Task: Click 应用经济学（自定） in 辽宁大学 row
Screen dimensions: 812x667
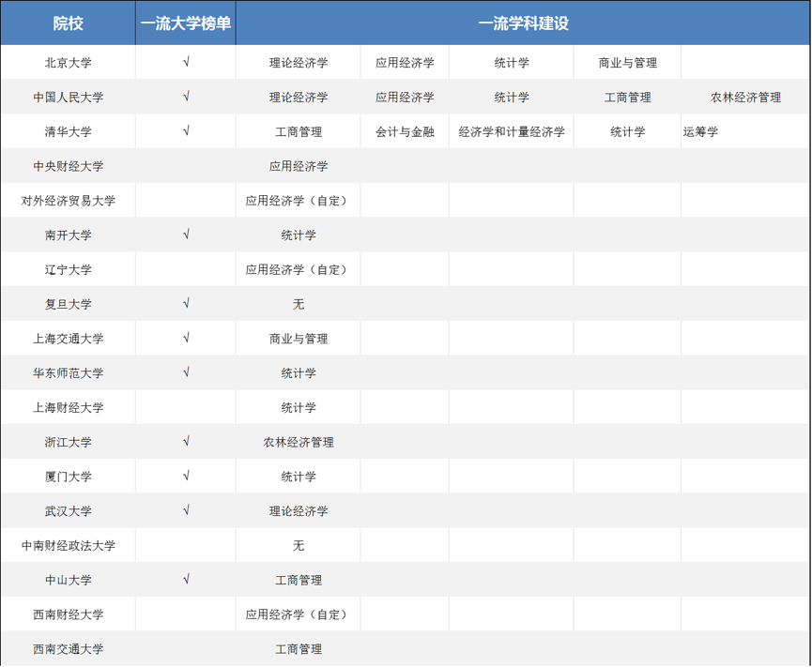Action: click(x=297, y=269)
